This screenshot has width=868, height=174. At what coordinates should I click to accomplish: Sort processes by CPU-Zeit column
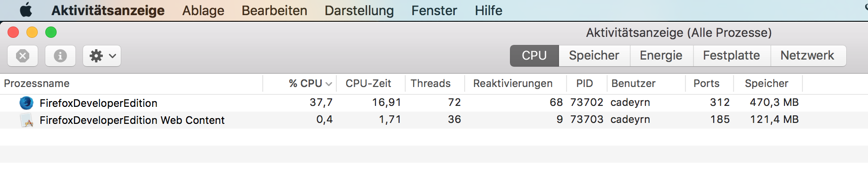click(368, 84)
